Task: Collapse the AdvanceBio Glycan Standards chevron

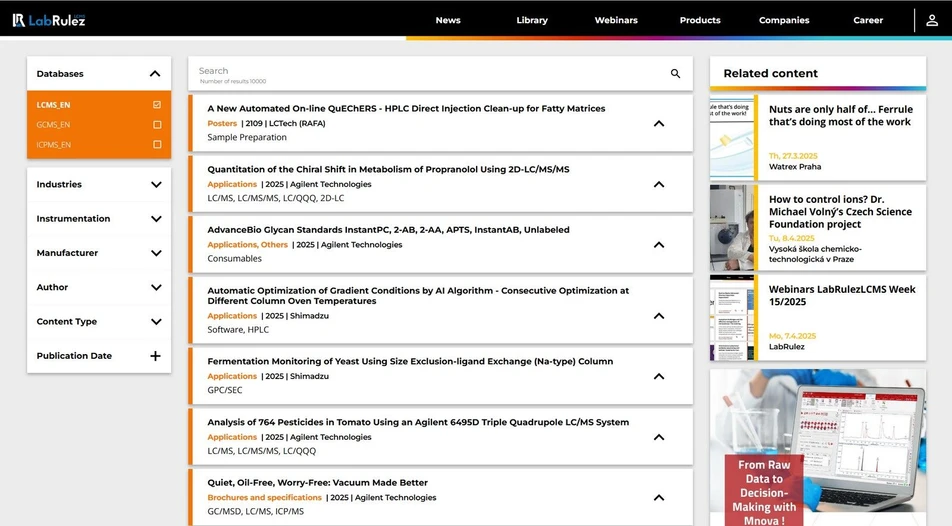Action: 659,245
